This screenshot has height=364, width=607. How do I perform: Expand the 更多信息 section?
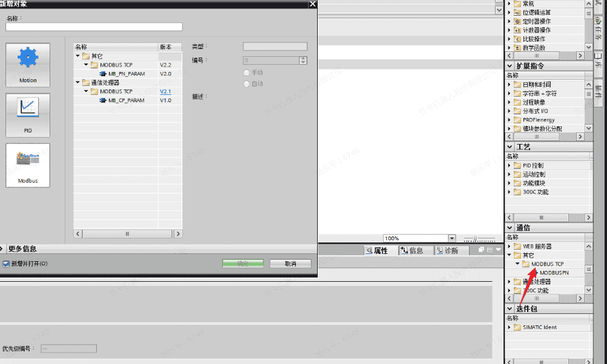[x=4, y=249]
